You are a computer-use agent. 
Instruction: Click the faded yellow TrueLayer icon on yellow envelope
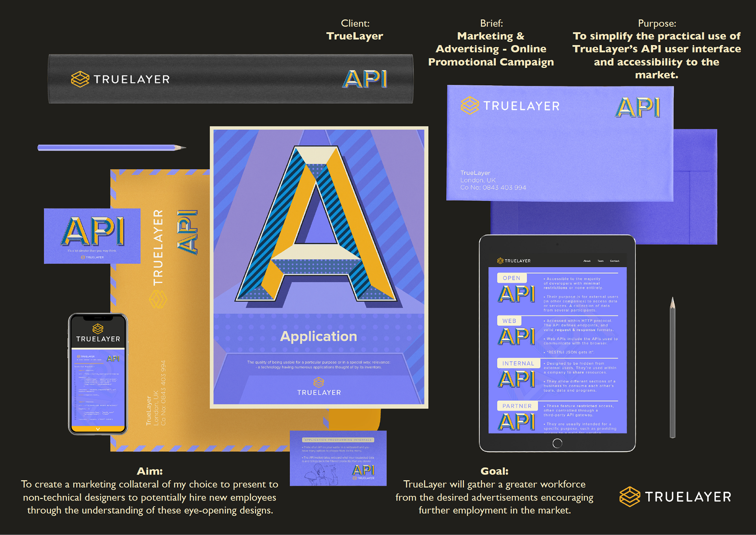pyautogui.click(x=158, y=300)
